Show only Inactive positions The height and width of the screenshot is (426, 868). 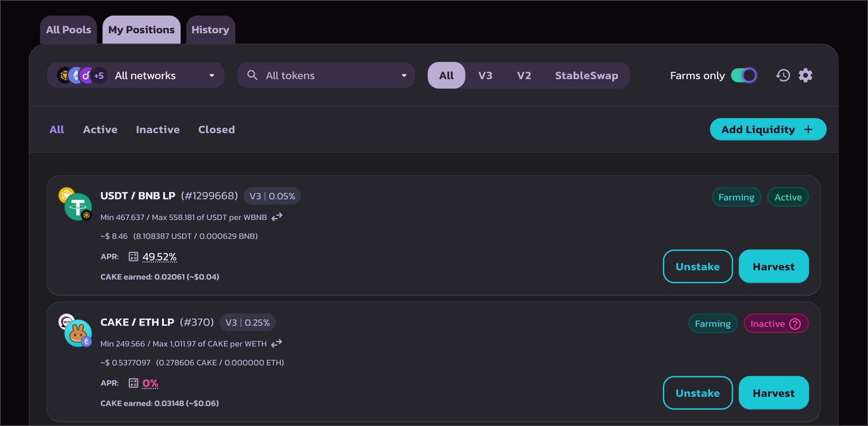coord(158,129)
